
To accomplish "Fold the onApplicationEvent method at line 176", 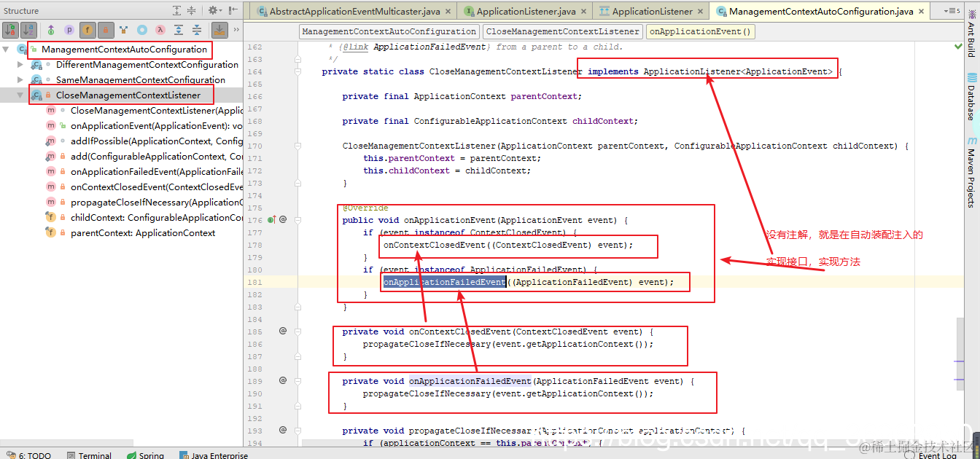I will (x=297, y=219).
